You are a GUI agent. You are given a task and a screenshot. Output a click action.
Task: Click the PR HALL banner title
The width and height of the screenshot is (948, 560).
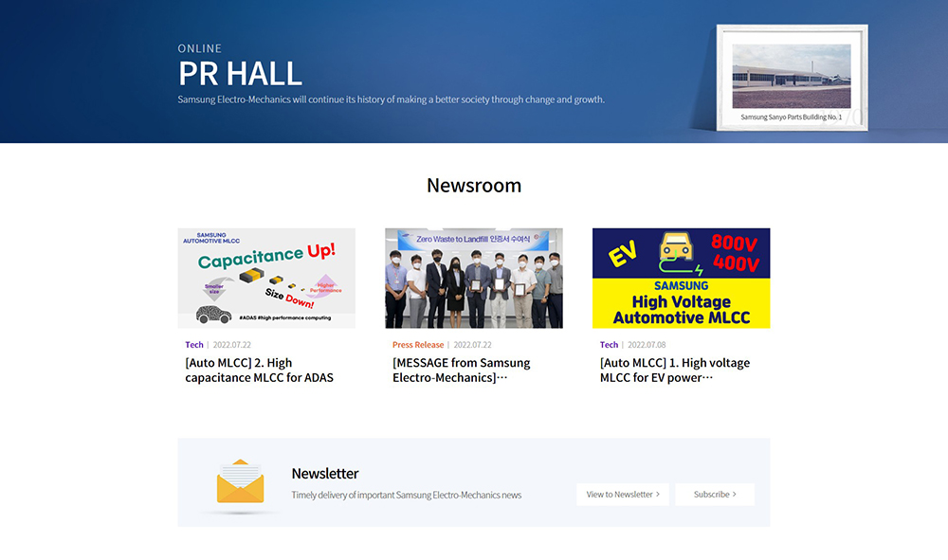click(240, 74)
